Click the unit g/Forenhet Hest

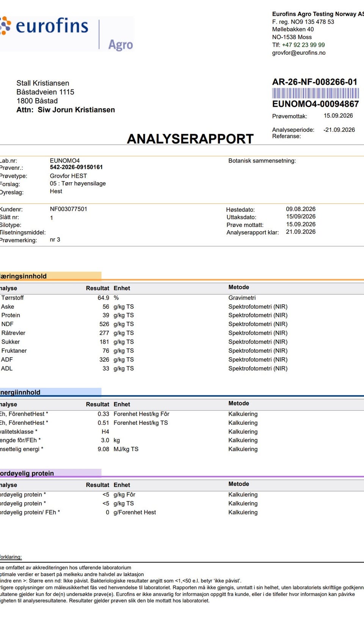[x=135, y=512]
